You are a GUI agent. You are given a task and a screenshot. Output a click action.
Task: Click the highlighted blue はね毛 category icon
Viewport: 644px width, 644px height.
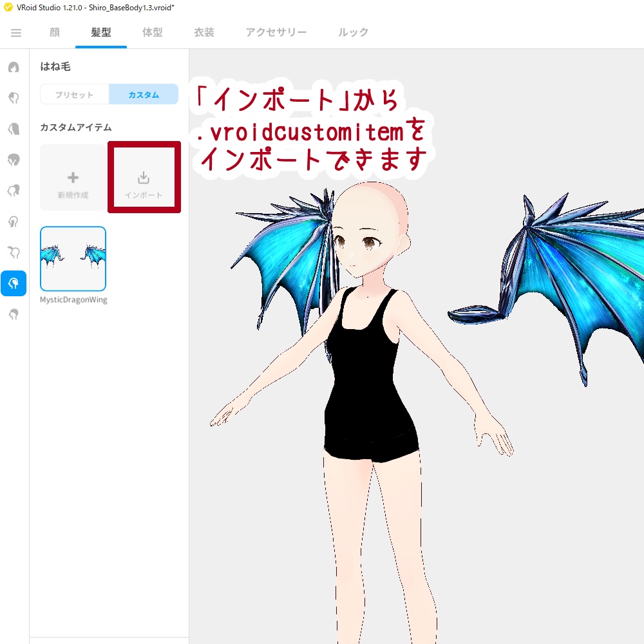tap(14, 283)
